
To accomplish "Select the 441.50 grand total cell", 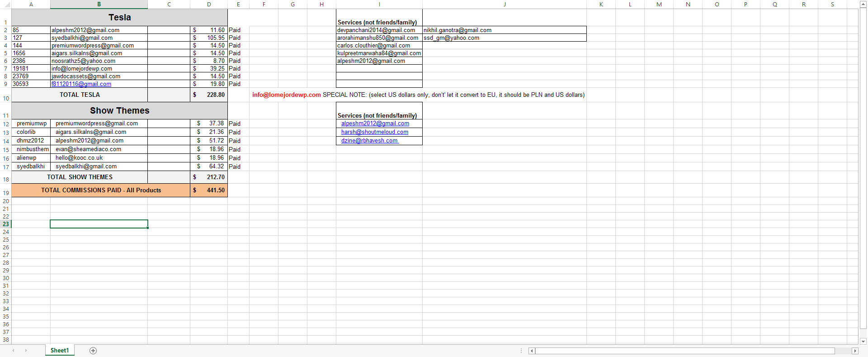I will 209,190.
